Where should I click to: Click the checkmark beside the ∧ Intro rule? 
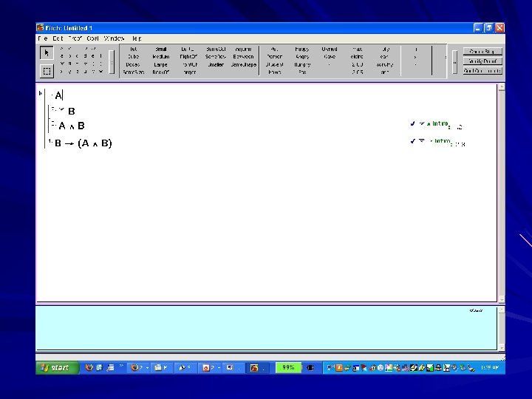[x=412, y=123]
